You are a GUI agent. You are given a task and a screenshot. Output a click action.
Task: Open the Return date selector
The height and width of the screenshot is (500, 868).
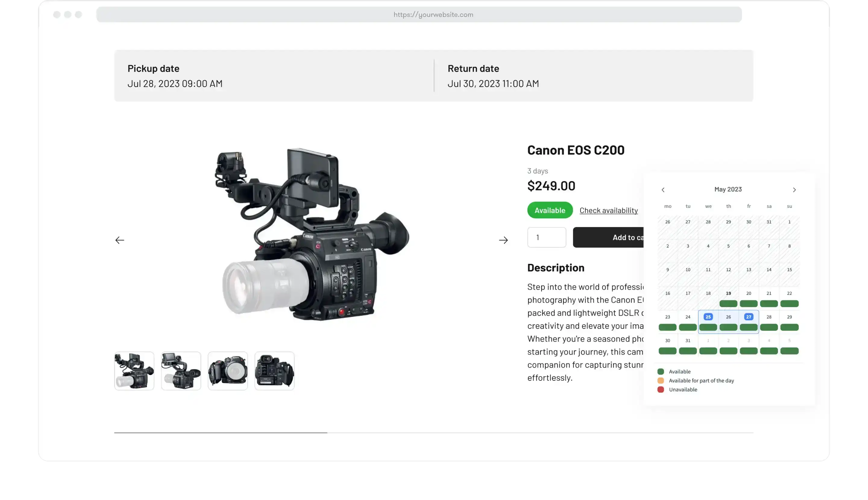point(493,76)
